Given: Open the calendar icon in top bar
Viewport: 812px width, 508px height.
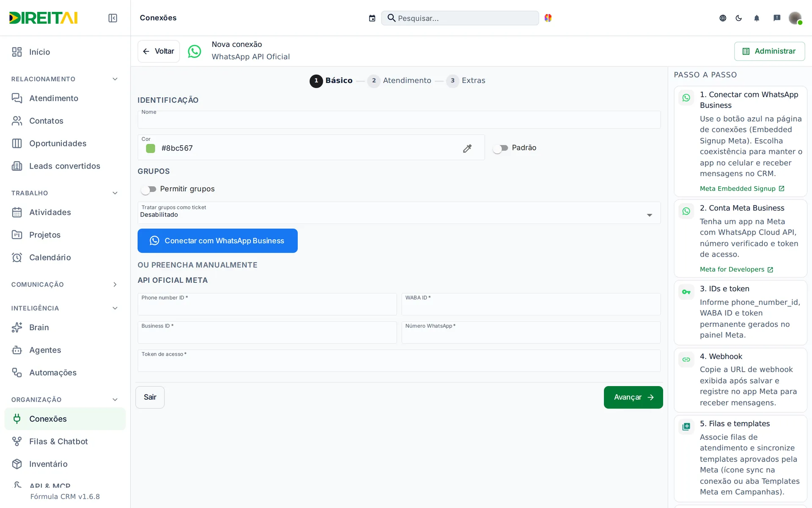Looking at the screenshot, I should pyautogui.click(x=372, y=18).
